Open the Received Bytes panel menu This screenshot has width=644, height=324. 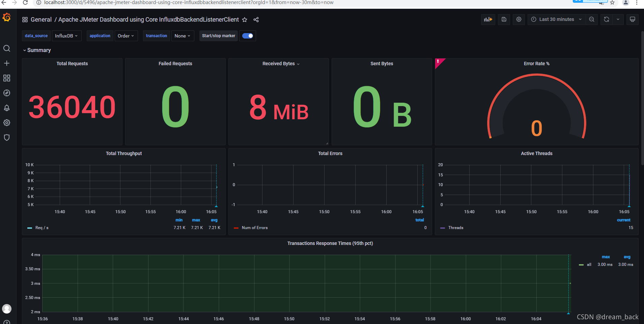click(281, 64)
